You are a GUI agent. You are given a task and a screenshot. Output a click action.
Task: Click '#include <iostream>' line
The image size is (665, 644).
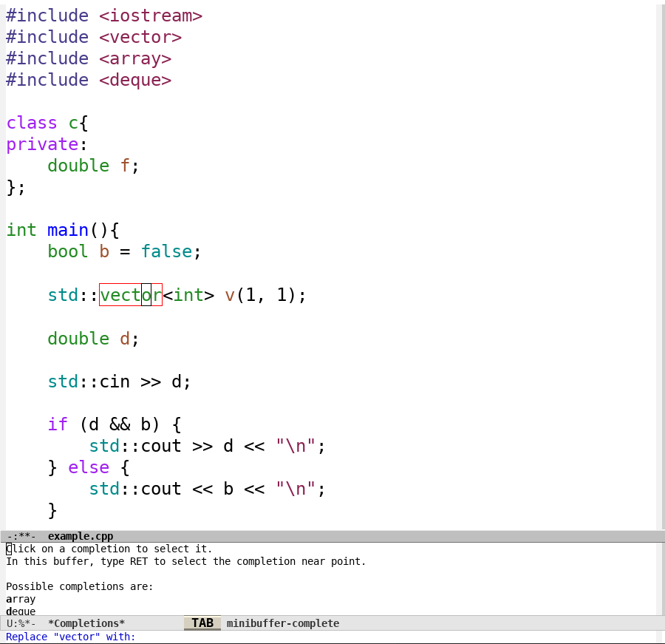(104, 16)
